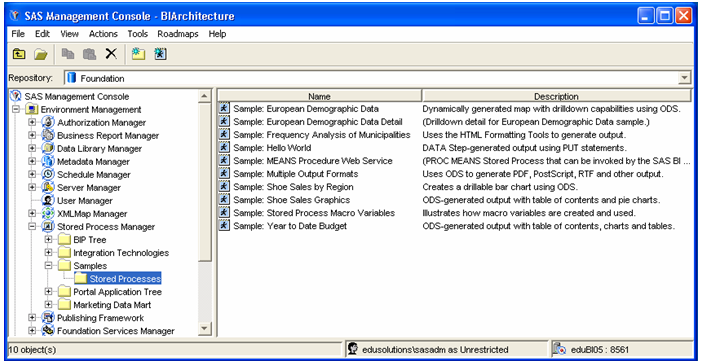The height and width of the screenshot is (364, 701).
Task: Click the Environment Management icon
Action: 32,109
